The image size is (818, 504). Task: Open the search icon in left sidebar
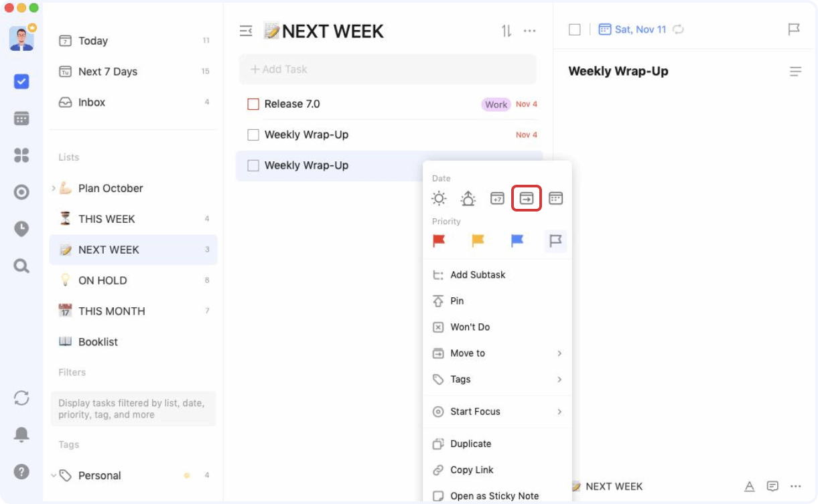[x=21, y=266]
